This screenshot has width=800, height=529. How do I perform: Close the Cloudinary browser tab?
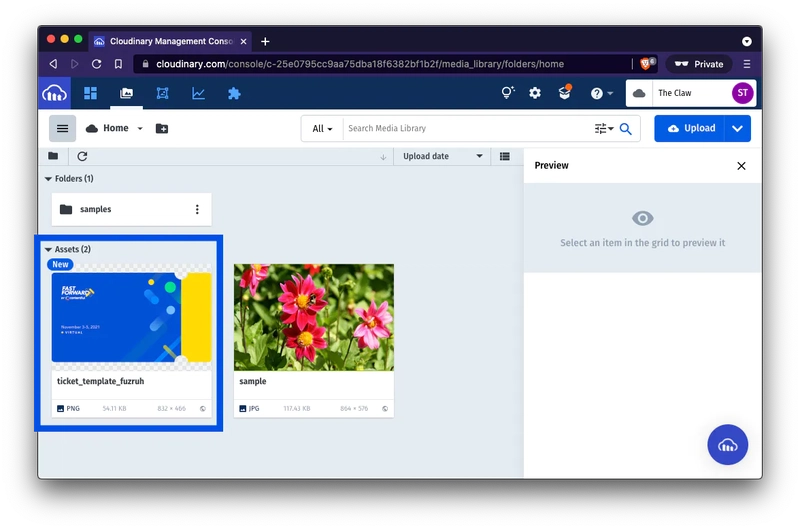click(243, 41)
